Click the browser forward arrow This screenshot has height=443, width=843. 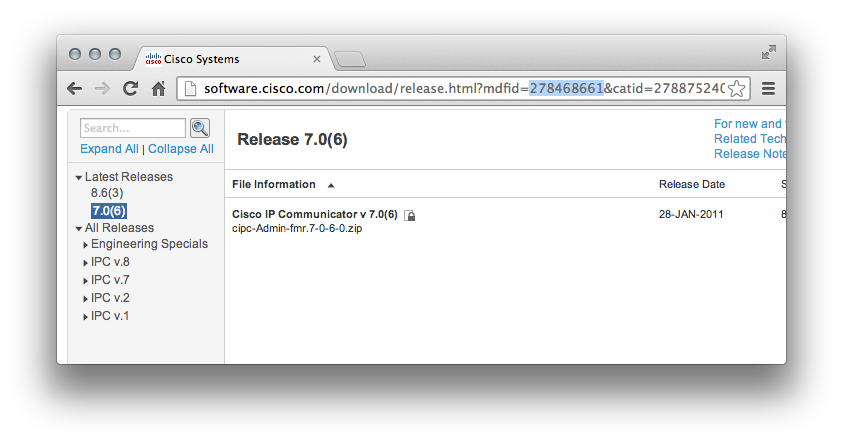pos(102,88)
